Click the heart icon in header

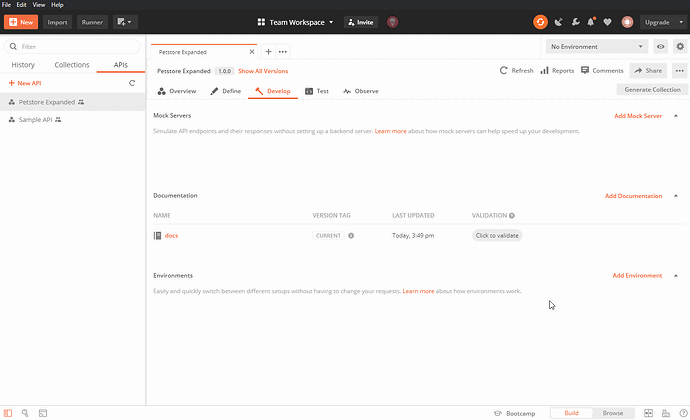click(x=607, y=22)
